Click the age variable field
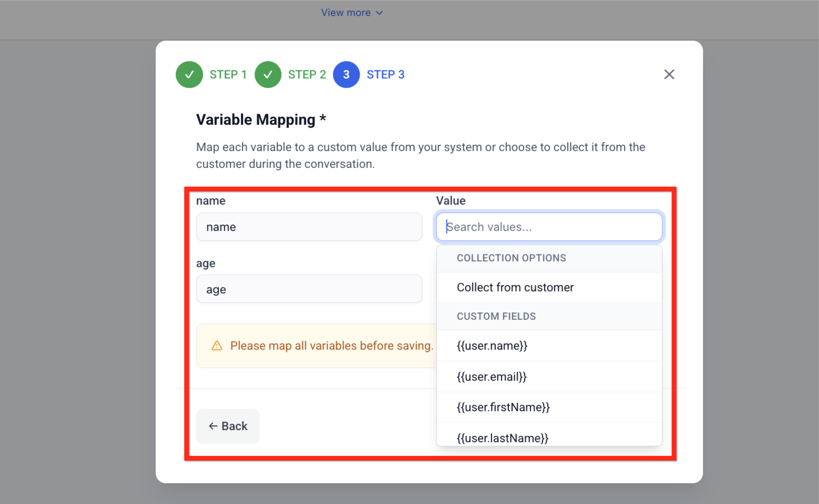819x504 pixels. tap(309, 289)
